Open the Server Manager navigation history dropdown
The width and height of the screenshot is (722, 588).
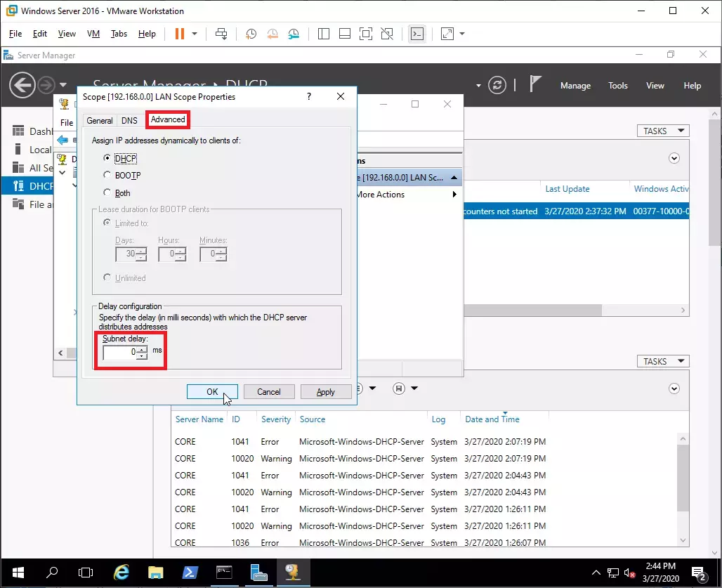(x=63, y=85)
